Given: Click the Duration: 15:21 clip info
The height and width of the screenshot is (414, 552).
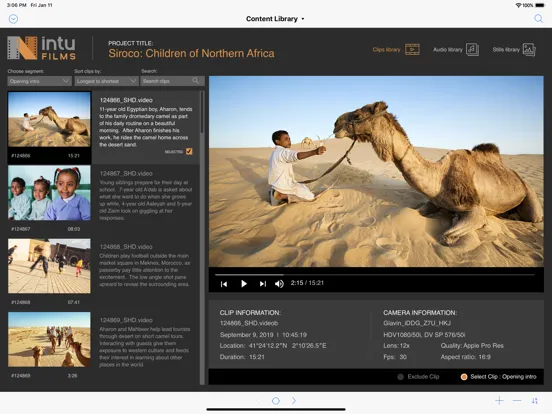Looking at the screenshot, I should (242, 357).
